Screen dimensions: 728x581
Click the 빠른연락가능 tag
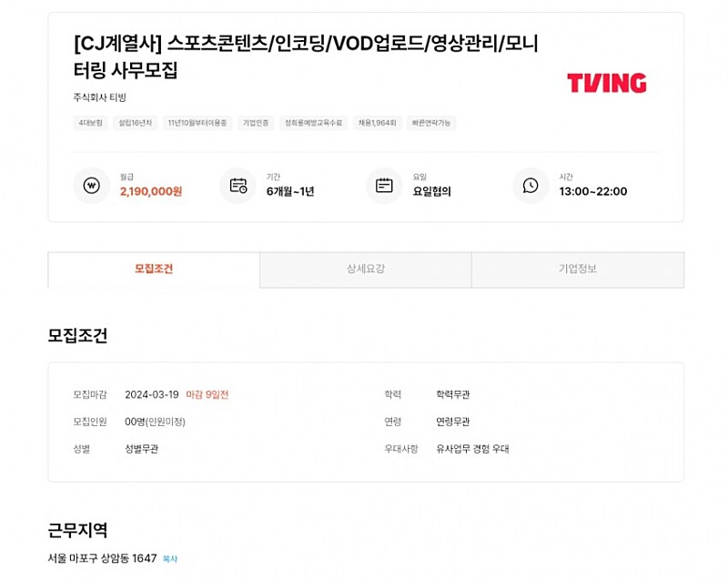(431, 123)
